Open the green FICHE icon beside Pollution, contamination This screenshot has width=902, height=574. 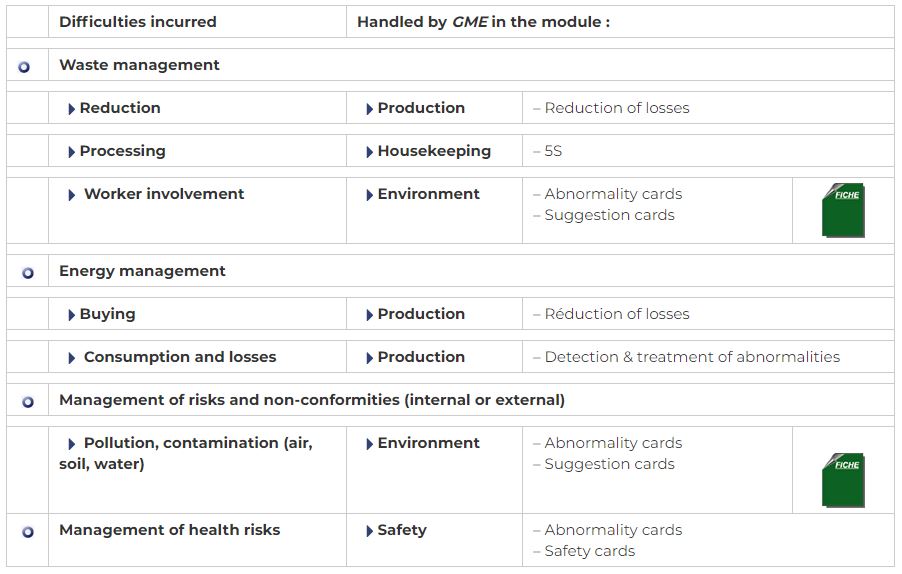[x=843, y=480]
